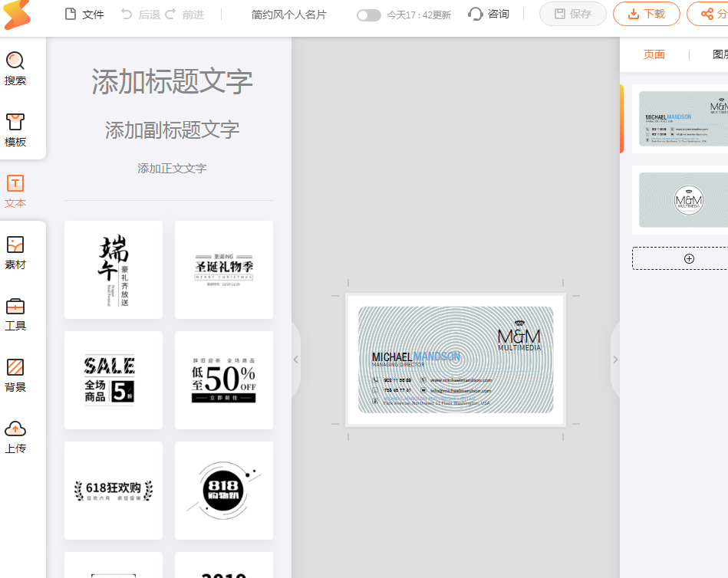This screenshot has width=728, height=578.
Task: Select the 文本 text tool
Action: tap(15, 191)
